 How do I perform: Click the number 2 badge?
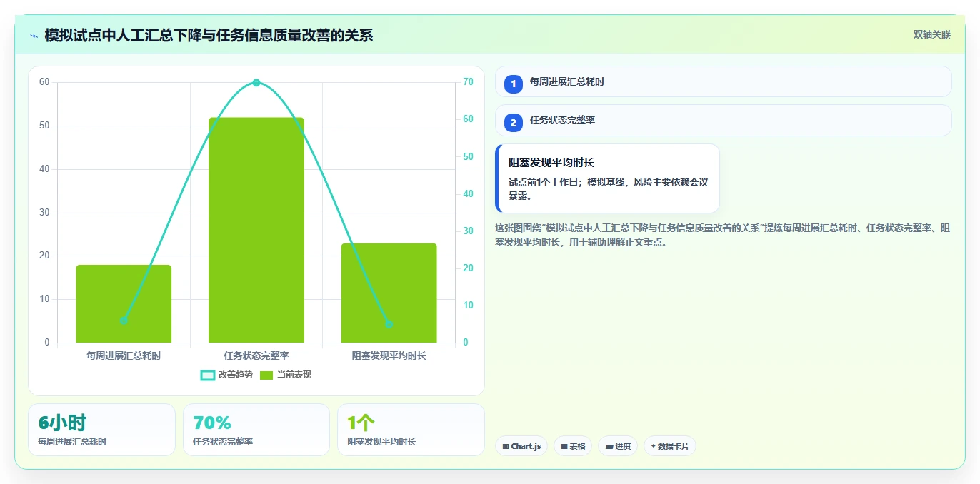tap(513, 123)
